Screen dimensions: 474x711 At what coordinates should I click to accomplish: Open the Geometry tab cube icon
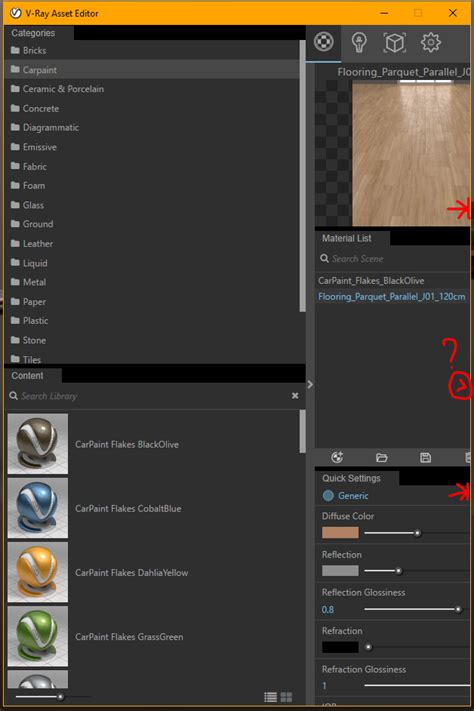394,43
